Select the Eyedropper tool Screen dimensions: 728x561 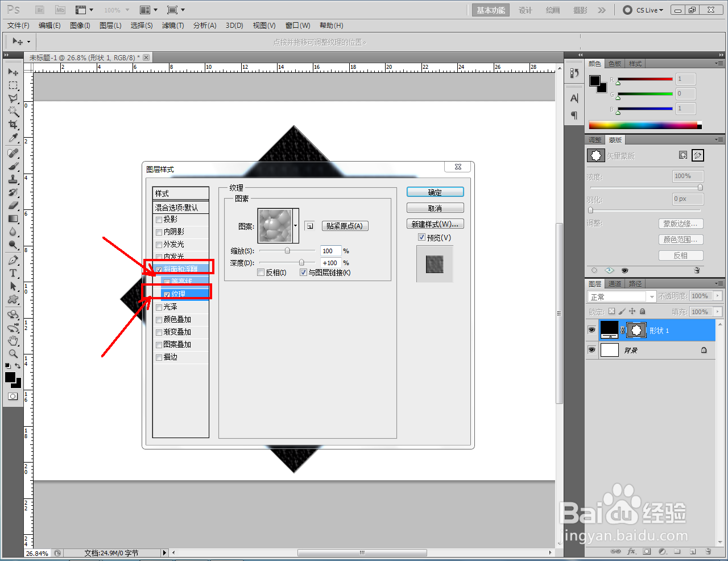pos(13,138)
